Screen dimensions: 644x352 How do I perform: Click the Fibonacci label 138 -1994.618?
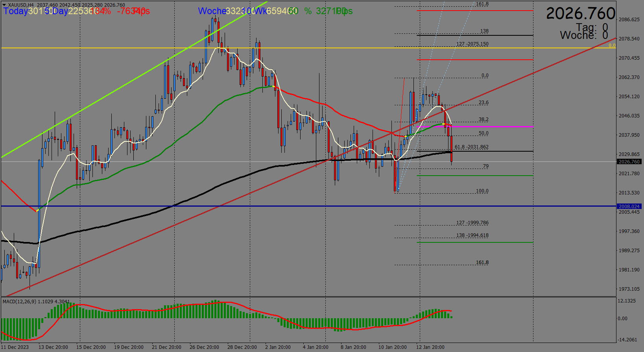tap(472, 235)
